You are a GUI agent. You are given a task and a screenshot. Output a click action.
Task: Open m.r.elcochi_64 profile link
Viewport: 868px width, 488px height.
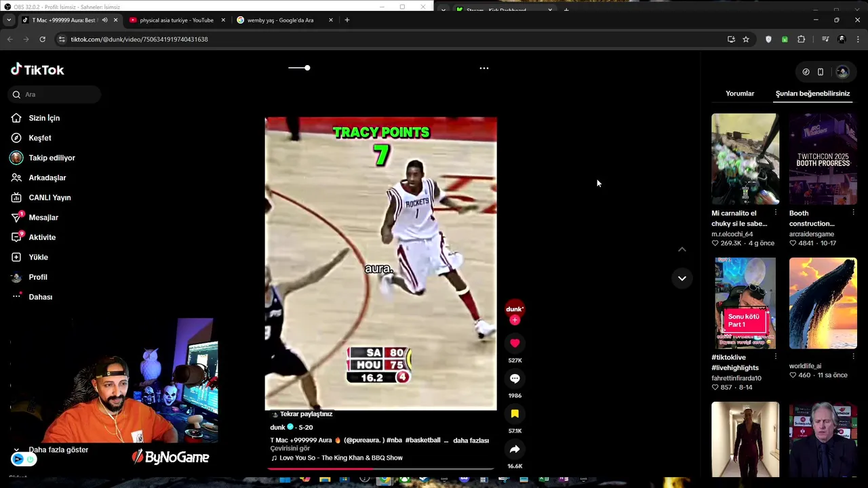pos(732,234)
